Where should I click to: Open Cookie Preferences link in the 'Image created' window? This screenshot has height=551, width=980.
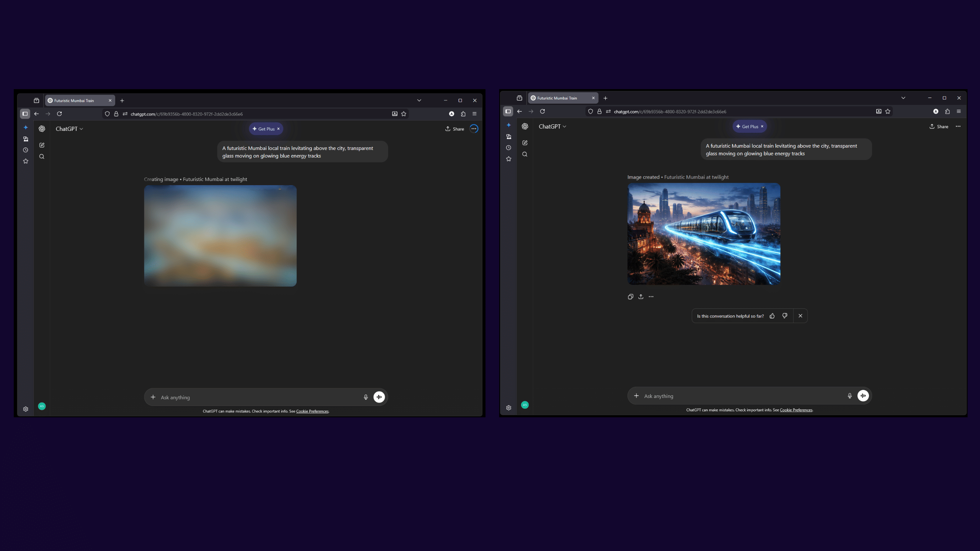pos(796,410)
